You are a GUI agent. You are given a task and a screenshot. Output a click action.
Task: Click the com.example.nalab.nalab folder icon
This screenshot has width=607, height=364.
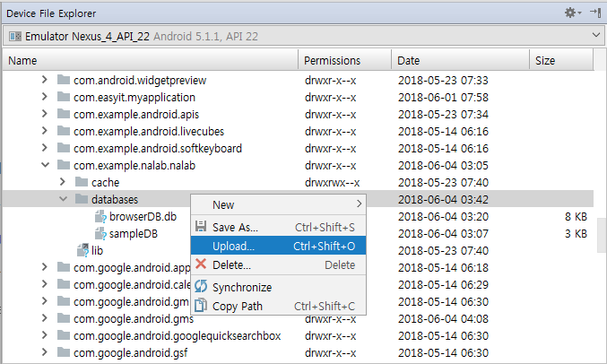click(x=64, y=165)
